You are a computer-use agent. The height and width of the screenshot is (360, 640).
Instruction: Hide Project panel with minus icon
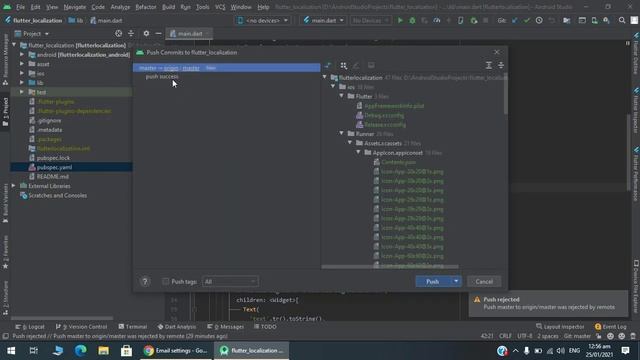[158, 33]
